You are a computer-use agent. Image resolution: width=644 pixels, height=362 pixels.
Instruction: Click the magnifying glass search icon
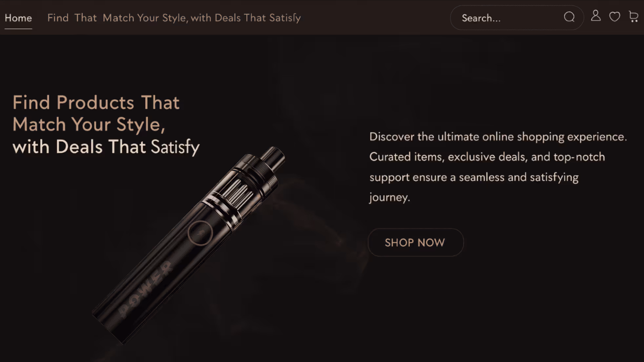(569, 17)
